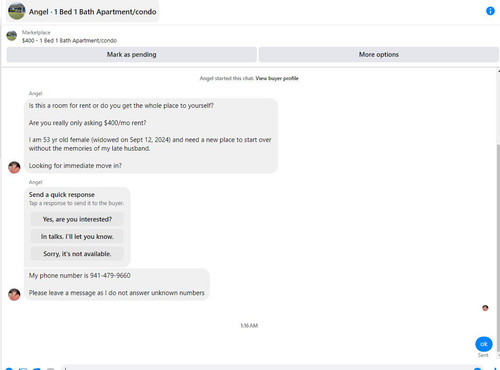
Task: Click the Mark as pending button
Action: click(132, 54)
